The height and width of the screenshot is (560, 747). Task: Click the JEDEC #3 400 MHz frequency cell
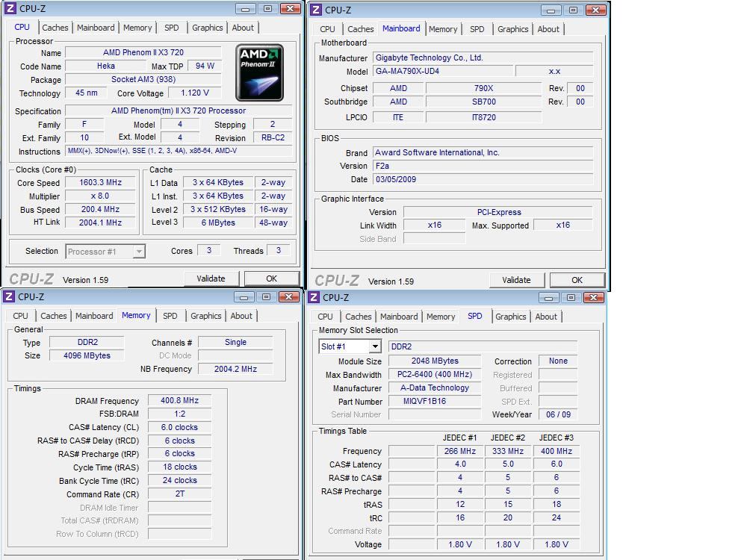click(x=557, y=451)
